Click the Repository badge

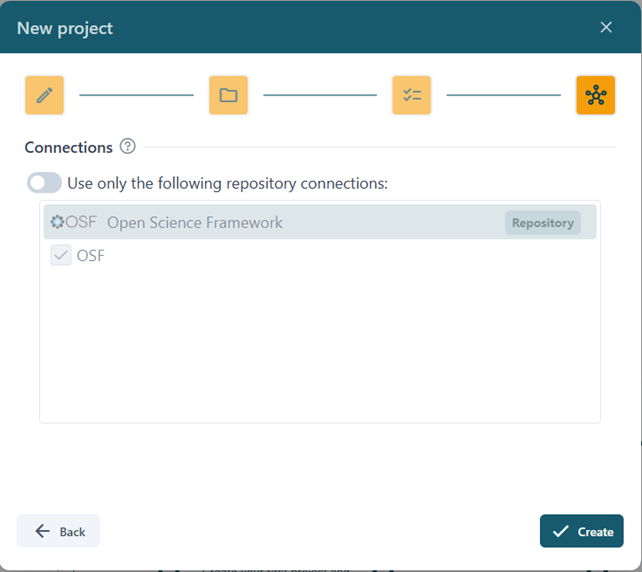542,223
